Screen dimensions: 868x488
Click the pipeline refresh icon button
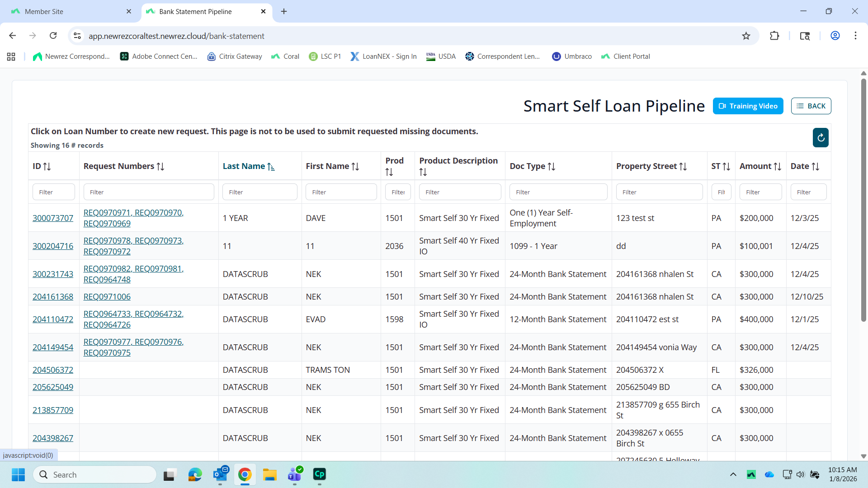point(821,138)
